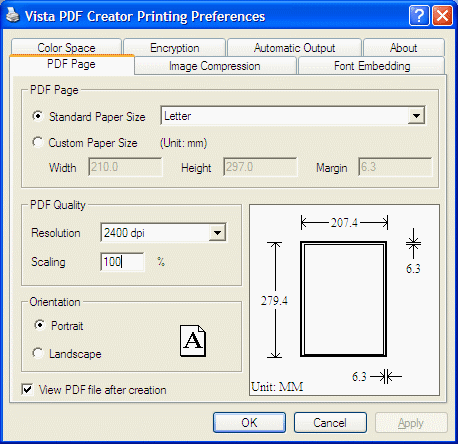Click into the Scaling percentage field
Image resolution: width=458 pixels, height=444 pixels.
[x=122, y=262]
